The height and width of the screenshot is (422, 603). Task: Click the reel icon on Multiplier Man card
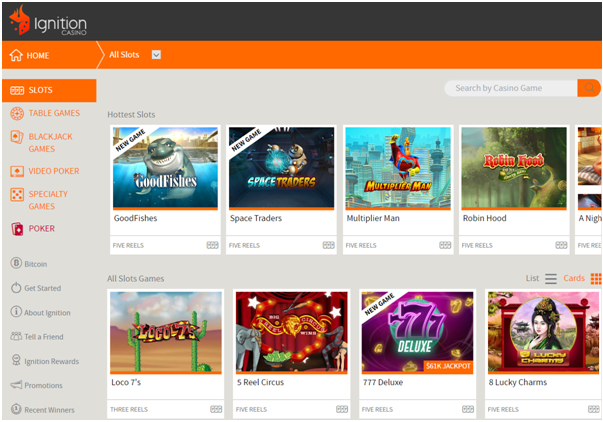coord(445,245)
